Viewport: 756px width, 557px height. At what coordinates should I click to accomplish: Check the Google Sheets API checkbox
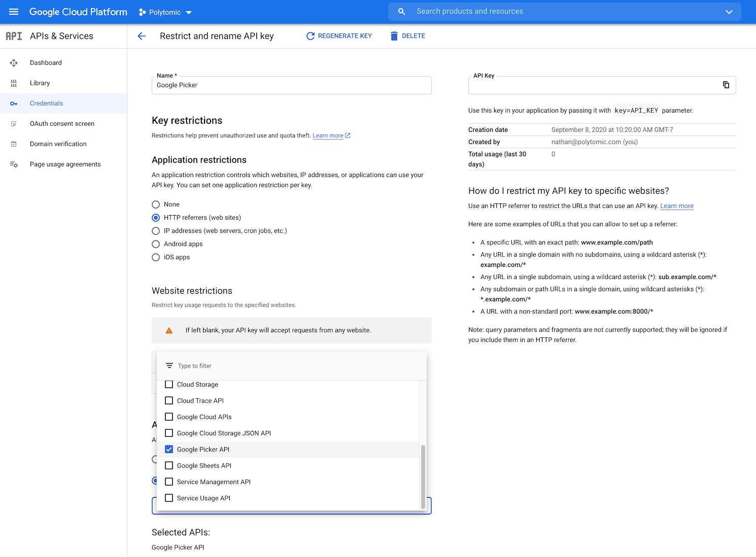tap(169, 466)
